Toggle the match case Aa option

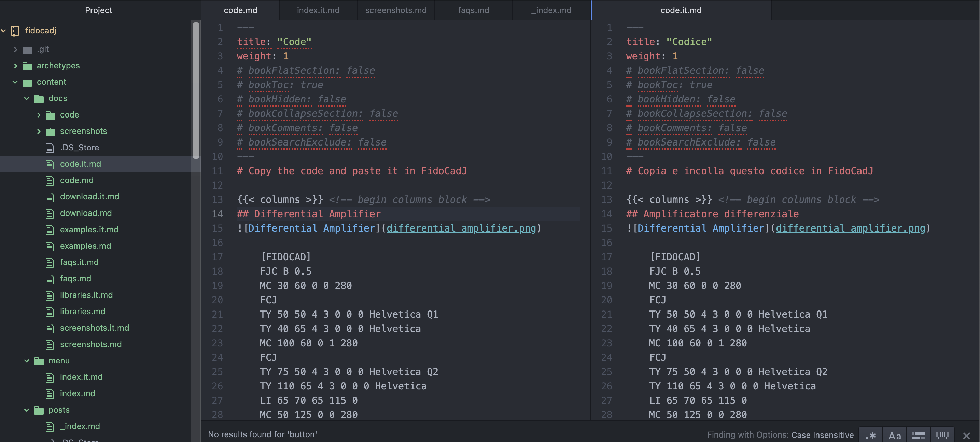[x=894, y=435]
